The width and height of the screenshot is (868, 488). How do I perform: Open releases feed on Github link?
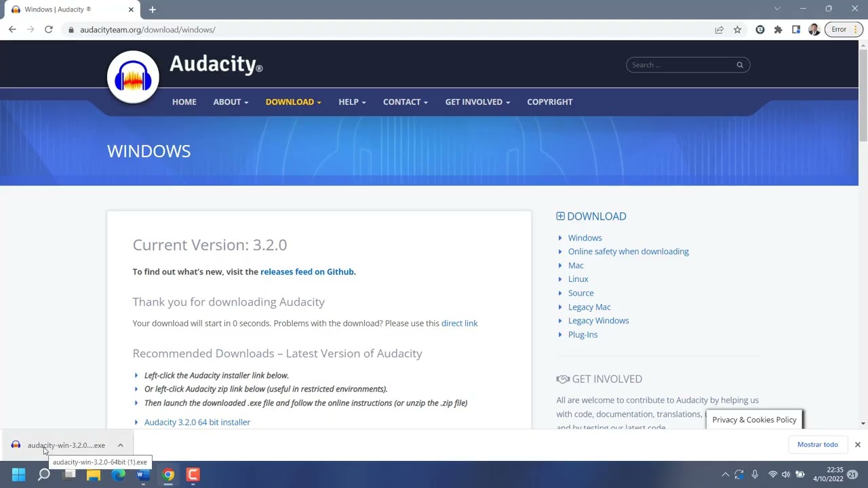coord(307,272)
